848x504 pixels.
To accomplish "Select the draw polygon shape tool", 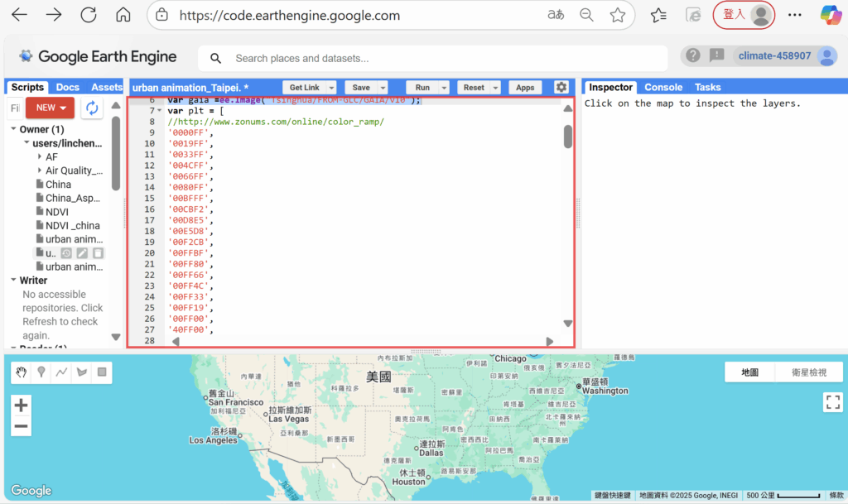I will (x=82, y=372).
